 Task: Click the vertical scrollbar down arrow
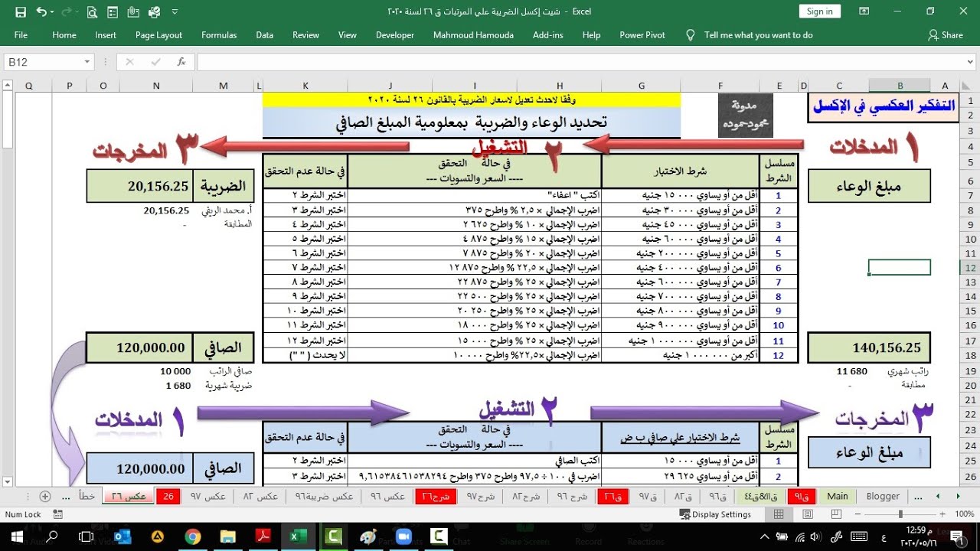pyautogui.click(x=8, y=482)
